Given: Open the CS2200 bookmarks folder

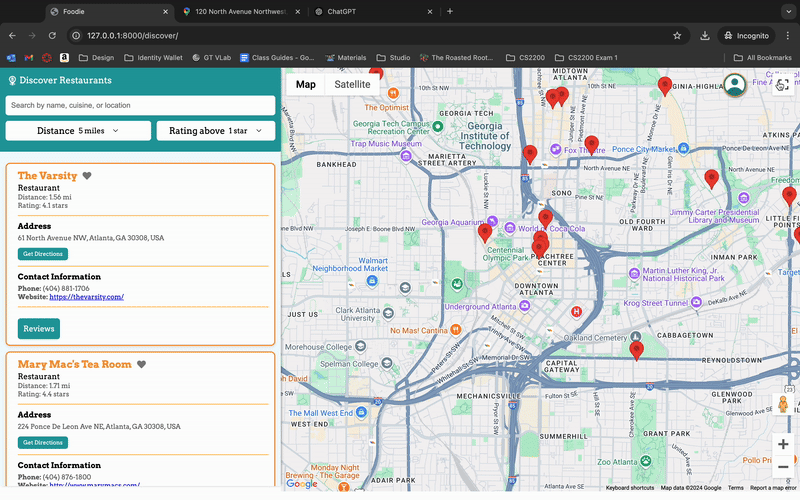Looking at the screenshot, I should click(x=526, y=58).
